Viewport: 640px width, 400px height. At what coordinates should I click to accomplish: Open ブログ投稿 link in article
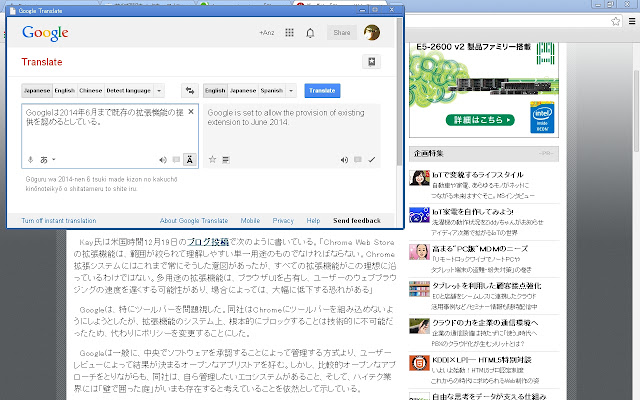[x=207, y=242]
